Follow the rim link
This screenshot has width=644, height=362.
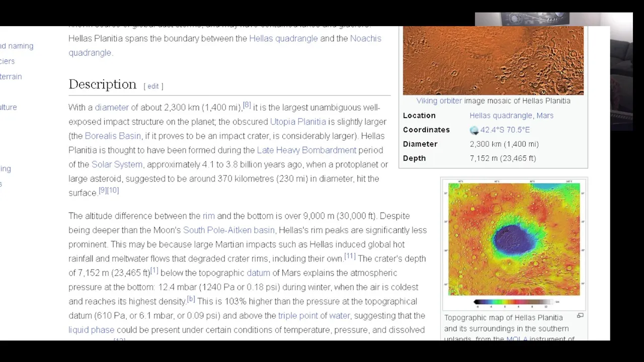click(208, 216)
